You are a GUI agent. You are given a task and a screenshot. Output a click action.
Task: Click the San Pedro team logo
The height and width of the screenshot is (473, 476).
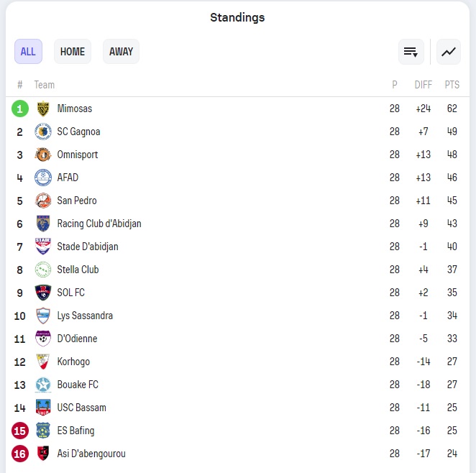coord(43,201)
